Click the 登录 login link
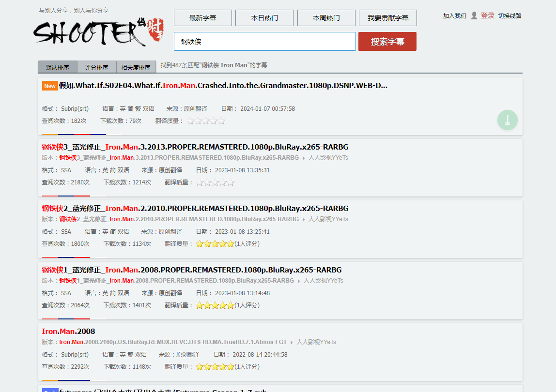Image resolution: width=556 pixels, height=392 pixels. tap(487, 16)
